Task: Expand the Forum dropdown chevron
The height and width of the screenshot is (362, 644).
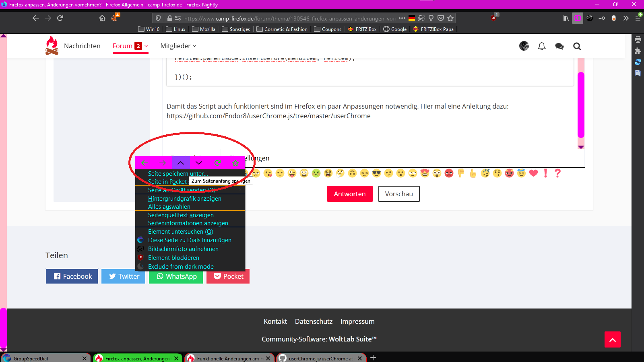Action: click(147, 46)
